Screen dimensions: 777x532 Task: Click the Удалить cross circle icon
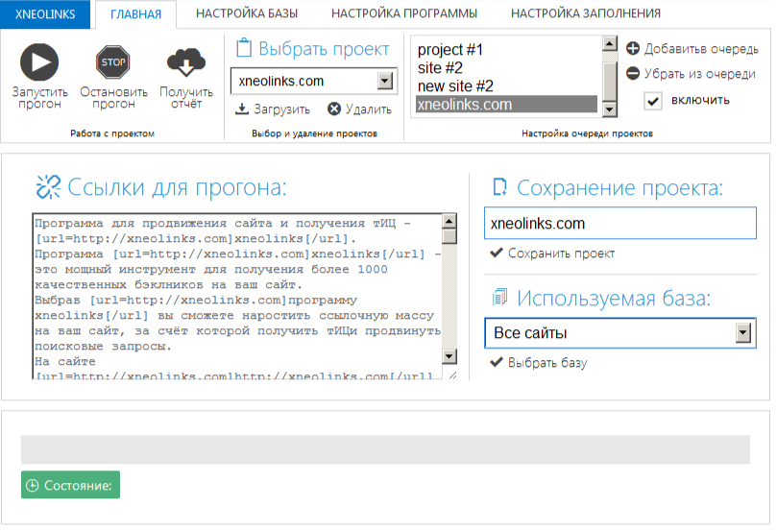click(x=334, y=109)
